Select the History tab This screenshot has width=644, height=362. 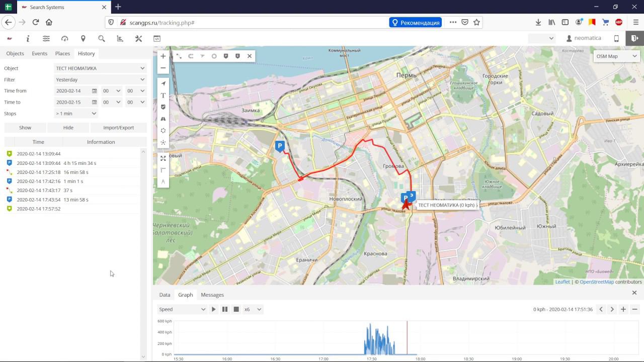coord(87,53)
